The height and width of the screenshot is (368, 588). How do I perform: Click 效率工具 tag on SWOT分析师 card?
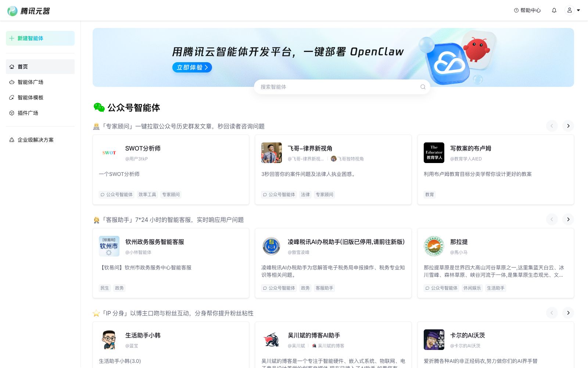147,195
